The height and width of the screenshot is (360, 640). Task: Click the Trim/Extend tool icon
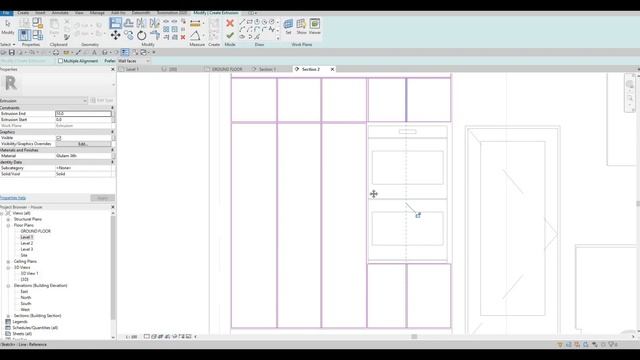pos(155,36)
